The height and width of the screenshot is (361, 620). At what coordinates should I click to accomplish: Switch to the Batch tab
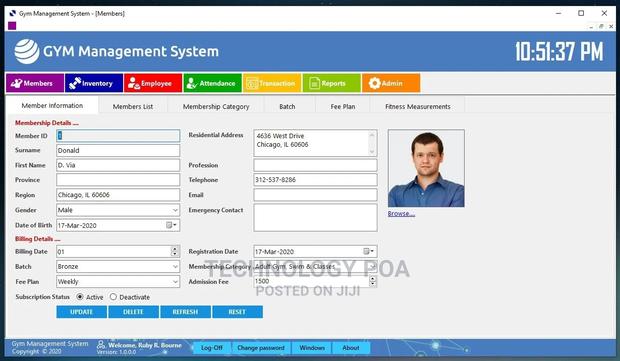[x=287, y=106]
